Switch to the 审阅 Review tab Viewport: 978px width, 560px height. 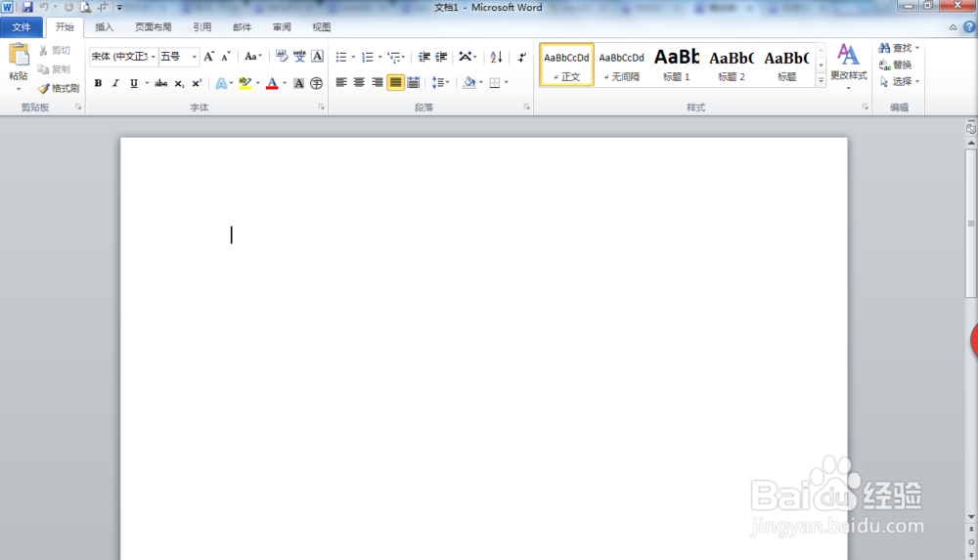pyautogui.click(x=282, y=27)
